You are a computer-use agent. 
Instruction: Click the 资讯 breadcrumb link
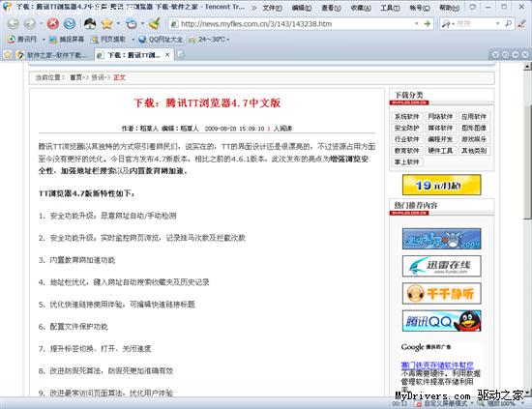(x=98, y=77)
